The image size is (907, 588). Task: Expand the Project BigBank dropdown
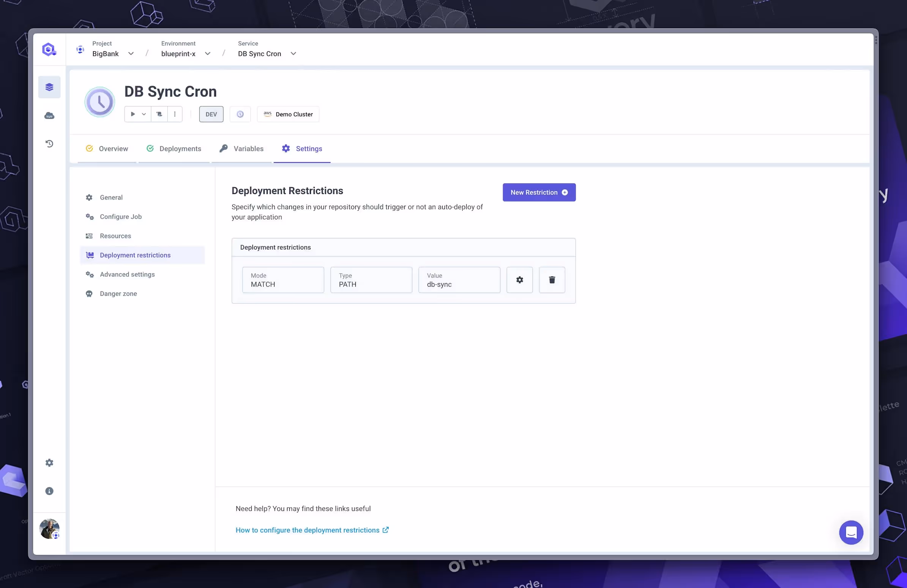point(131,54)
